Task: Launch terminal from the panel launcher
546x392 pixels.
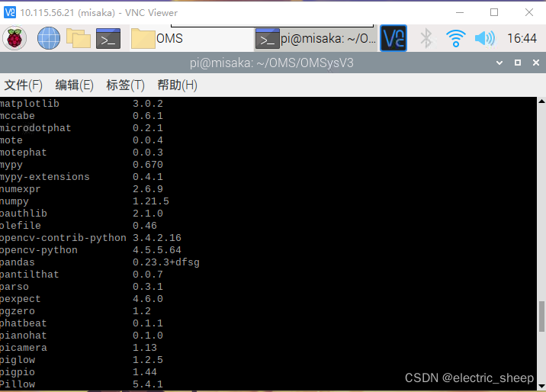Action: coord(108,38)
